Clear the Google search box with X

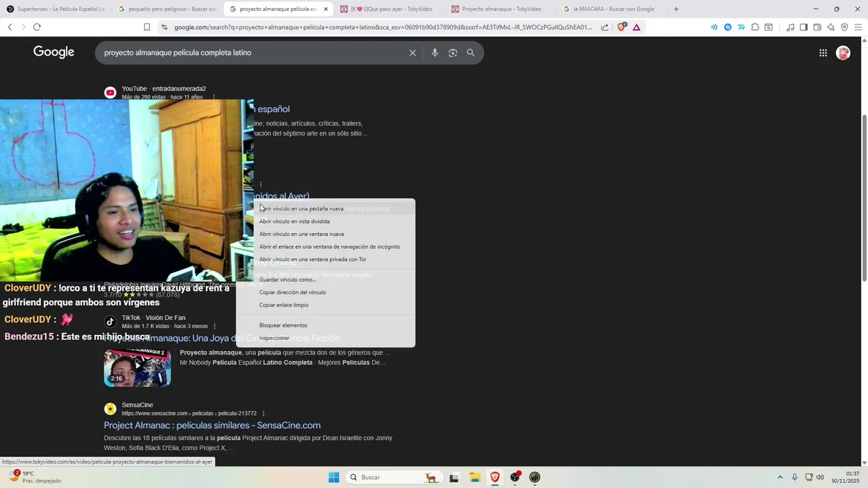[412, 53]
